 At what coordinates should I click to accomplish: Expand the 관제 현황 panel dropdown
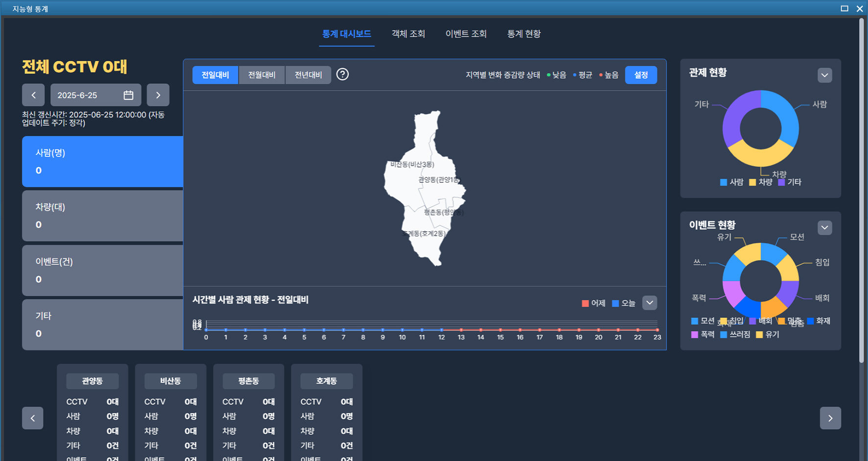[x=825, y=75]
